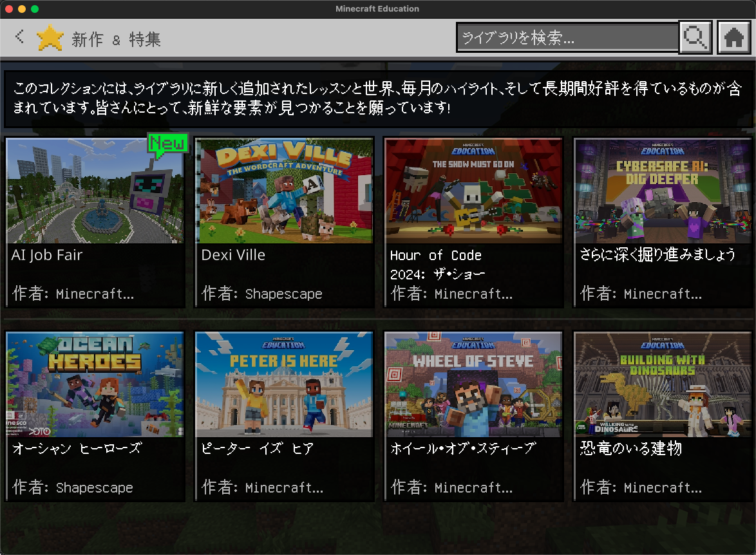756x555 pixels.
Task: Select the Dexi Ville title text
Action: click(233, 255)
